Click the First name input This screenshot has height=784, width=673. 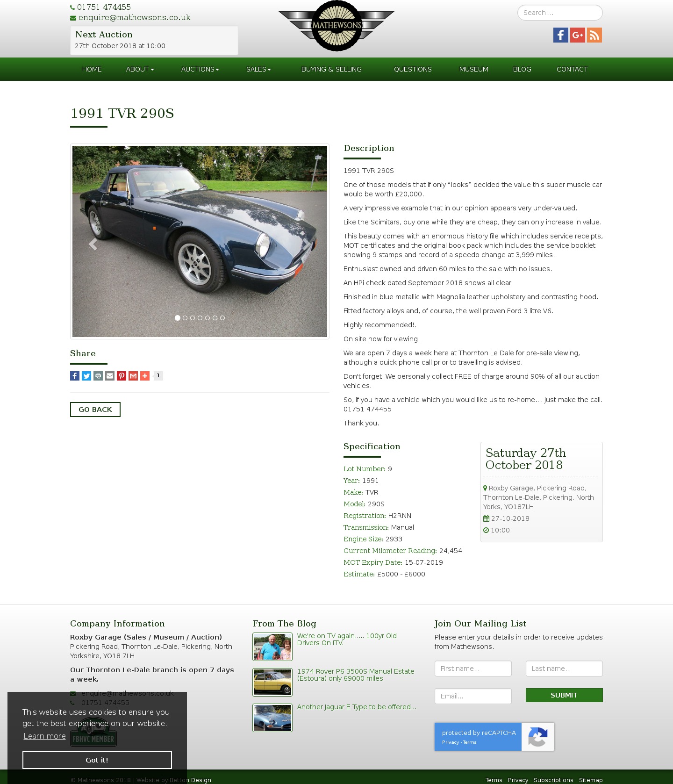[473, 669]
